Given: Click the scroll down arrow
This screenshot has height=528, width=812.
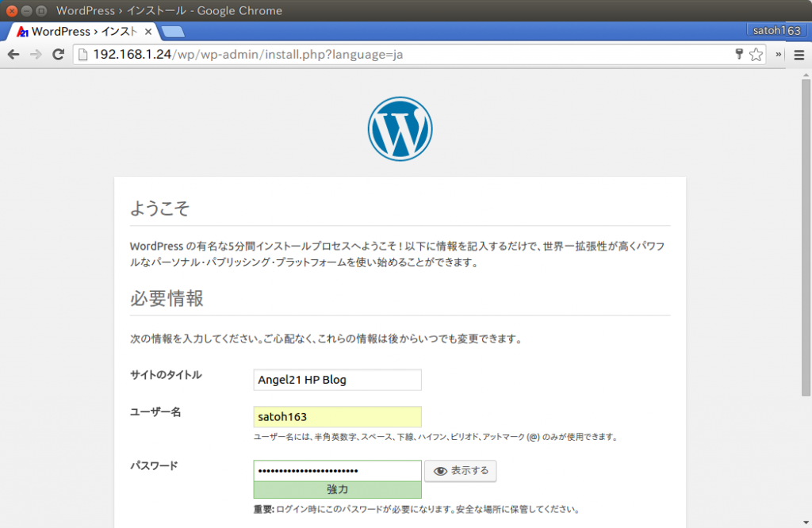Looking at the screenshot, I should [806, 522].
